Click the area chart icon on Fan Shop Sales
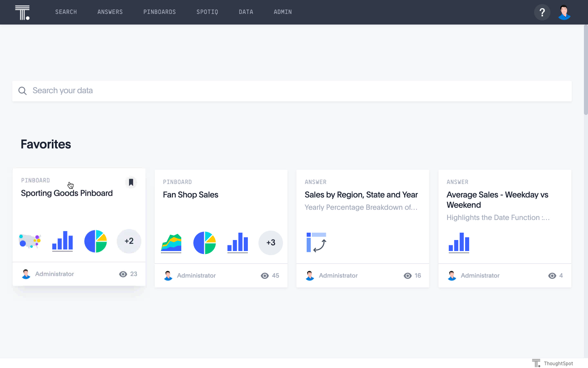This screenshot has width=588, height=368. [x=171, y=243]
